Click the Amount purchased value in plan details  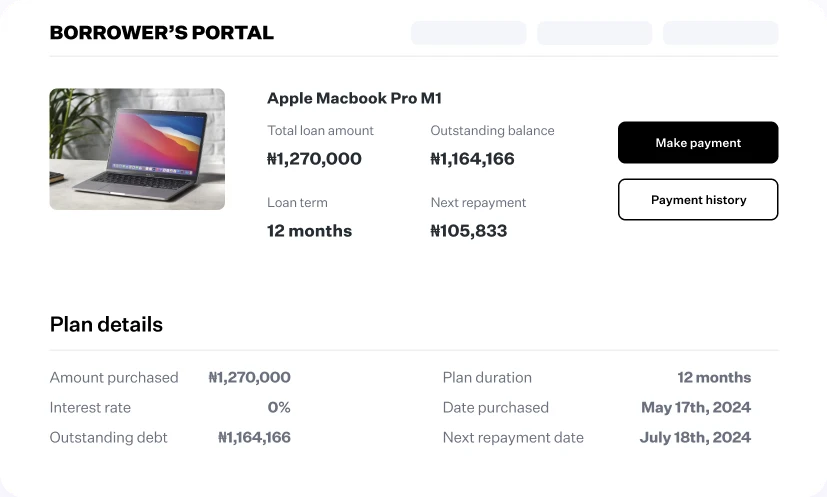[249, 377]
